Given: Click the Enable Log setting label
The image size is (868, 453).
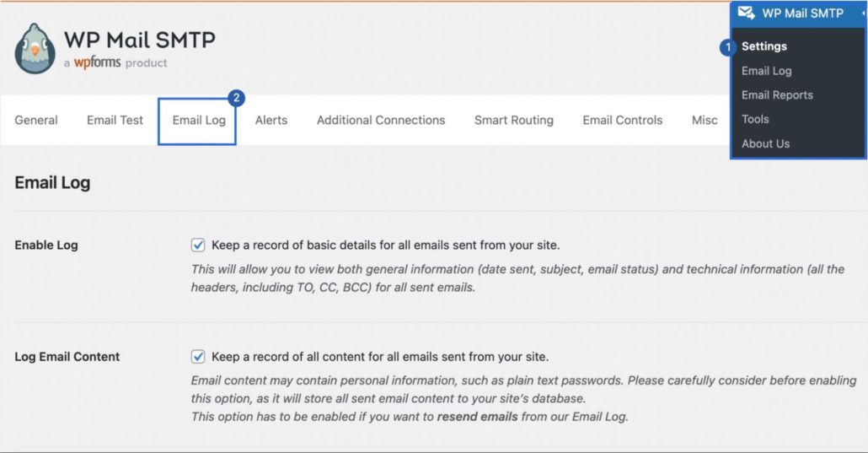Looking at the screenshot, I should coord(46,245).
